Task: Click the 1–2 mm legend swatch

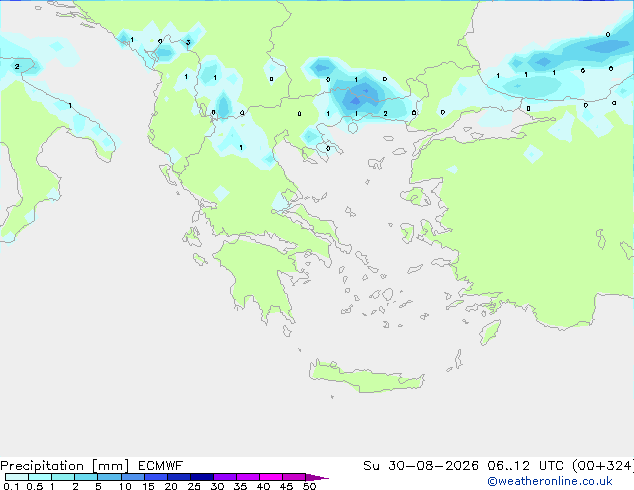Action: pyautogui.click(x=63, y=477)
